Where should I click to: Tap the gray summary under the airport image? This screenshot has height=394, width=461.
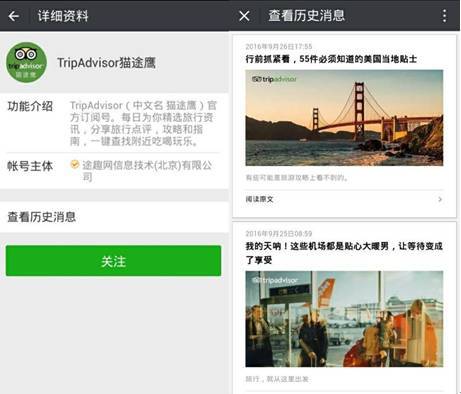277,379
